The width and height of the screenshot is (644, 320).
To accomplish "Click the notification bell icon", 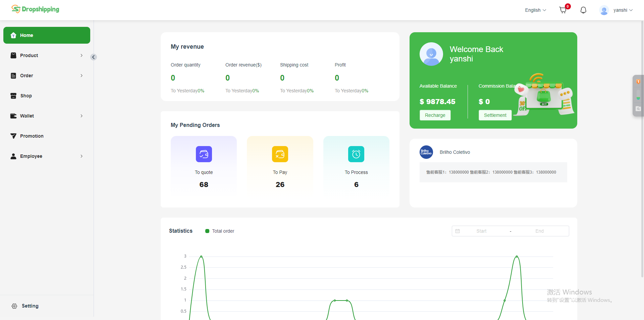I will point(583,10).
